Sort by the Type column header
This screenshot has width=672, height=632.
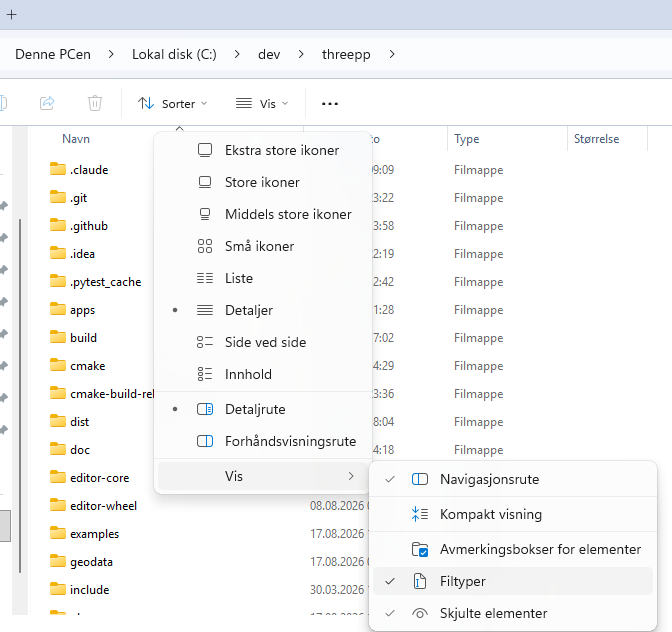point(467,139)
